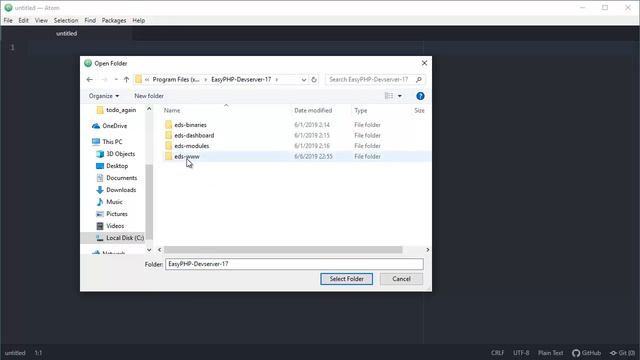The image size is (640, 360).
Task: Expand the breadcrumb arrow after EasyPHP-Devserver-17
Action: (x=277, y=80)
